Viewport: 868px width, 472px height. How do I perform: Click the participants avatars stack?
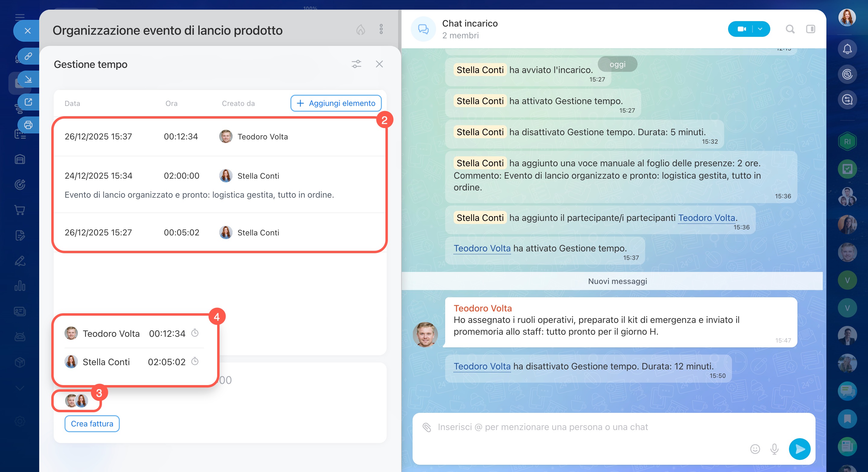[77, 400]
